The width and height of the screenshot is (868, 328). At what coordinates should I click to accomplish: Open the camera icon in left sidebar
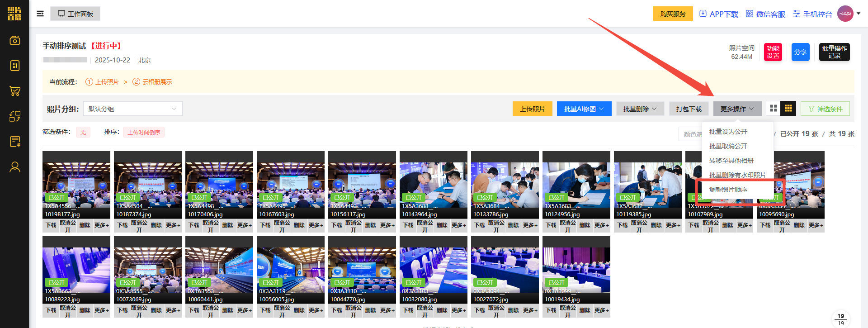(x=15, y=41)
